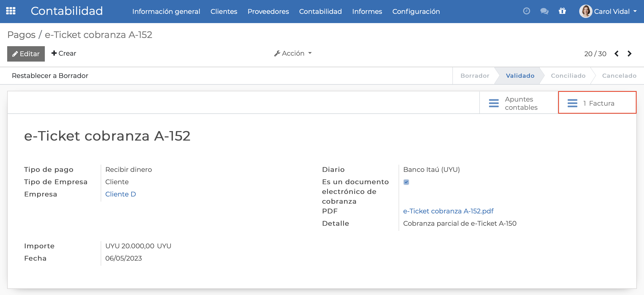Open the Informes menu
Image resolution: width=644 pixels, height=295 pixels.
coord(367,11)
